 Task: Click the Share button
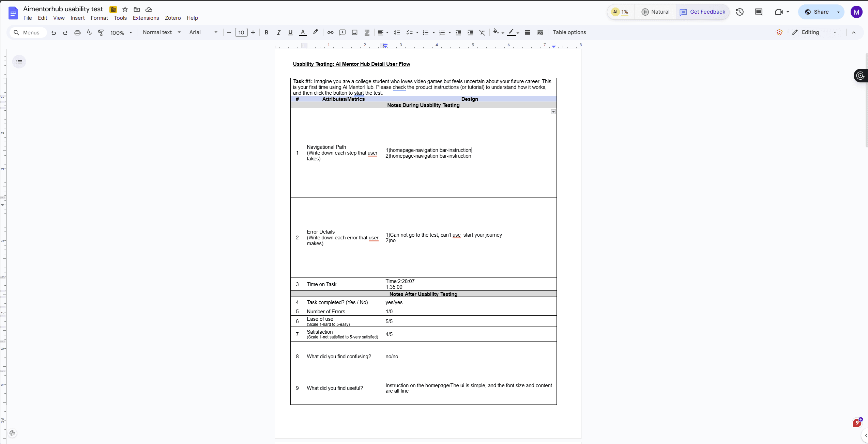coord(816,12)
